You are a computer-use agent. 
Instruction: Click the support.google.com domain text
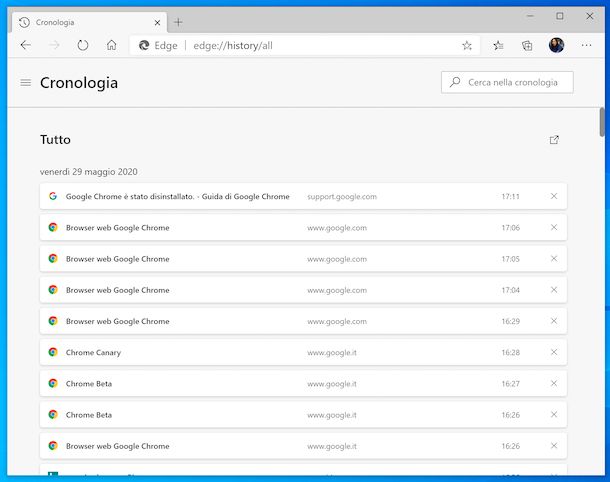pos(342,196)
